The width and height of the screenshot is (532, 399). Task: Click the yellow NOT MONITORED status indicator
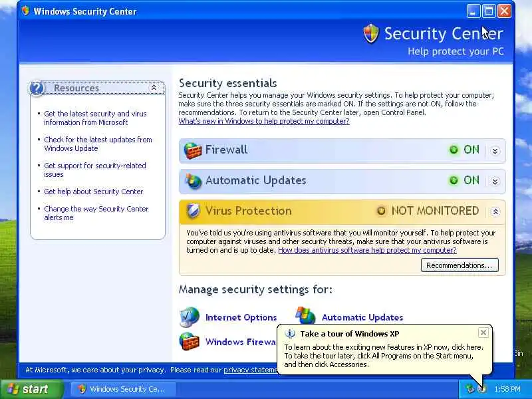coord(381,211)
